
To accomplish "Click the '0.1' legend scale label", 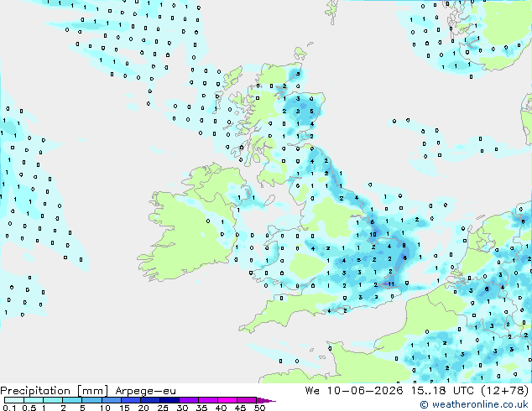I will click(9, 408).
